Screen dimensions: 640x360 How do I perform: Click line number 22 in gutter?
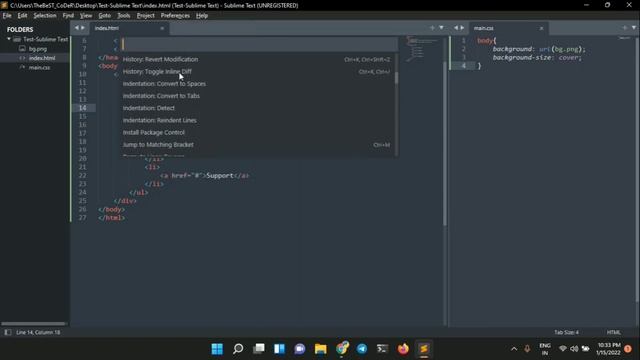click(82, 176)
